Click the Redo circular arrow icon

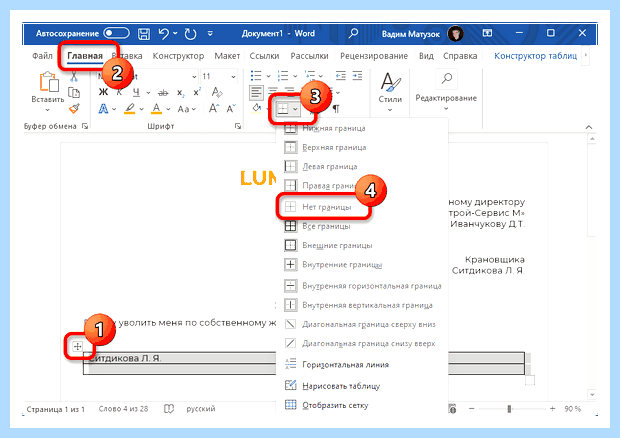[x=190, y=34]
